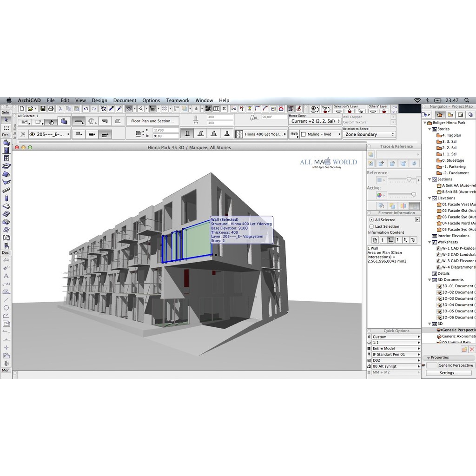The height and width of the screenshot is (476, 476).
Task: Click the Spotlight search magnifier icon
Action: click(466, 100)
